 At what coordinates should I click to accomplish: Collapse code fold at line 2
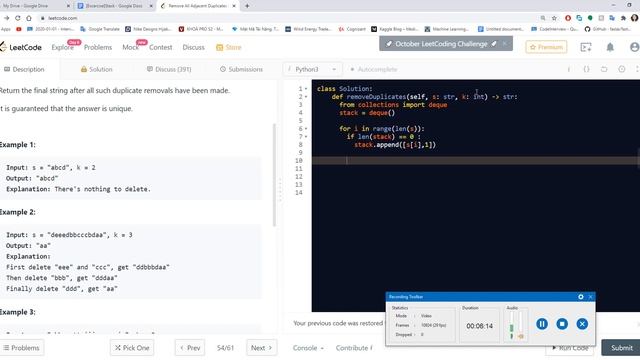(x=306, y=97)
